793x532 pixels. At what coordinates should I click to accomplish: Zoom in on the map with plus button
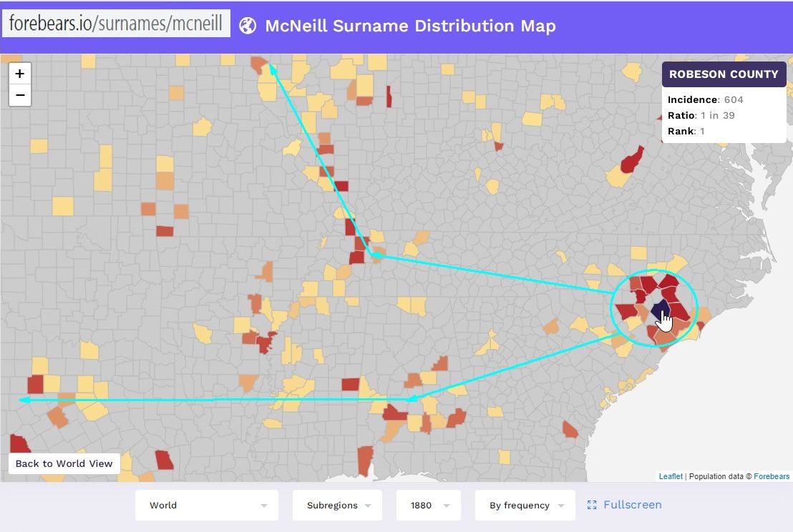click(19, 74)
